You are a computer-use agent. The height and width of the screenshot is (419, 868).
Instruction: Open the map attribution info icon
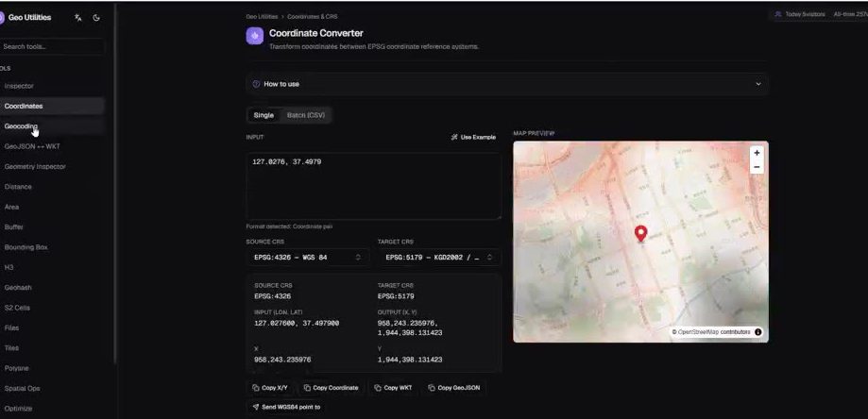[757, 332]
